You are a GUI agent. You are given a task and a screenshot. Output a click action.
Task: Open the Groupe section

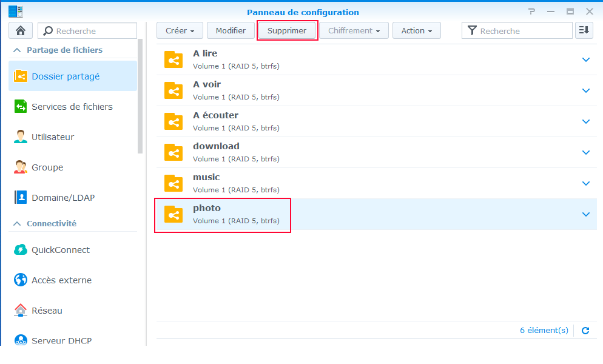click(47, 167)
